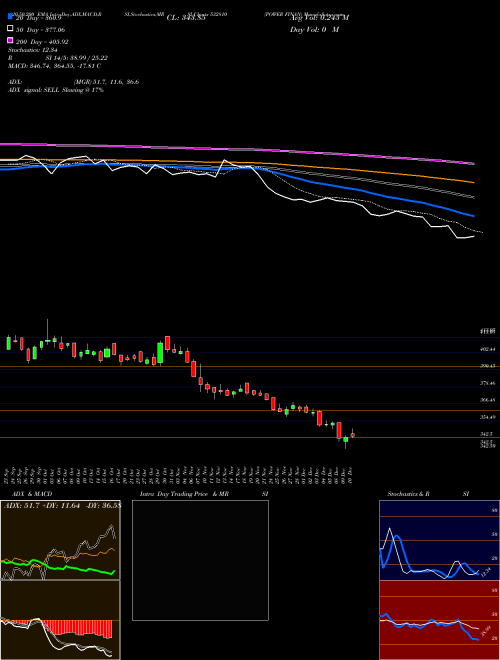Open the ADX indicator mini chart
The image size is (500, 660).
[60, 540]
